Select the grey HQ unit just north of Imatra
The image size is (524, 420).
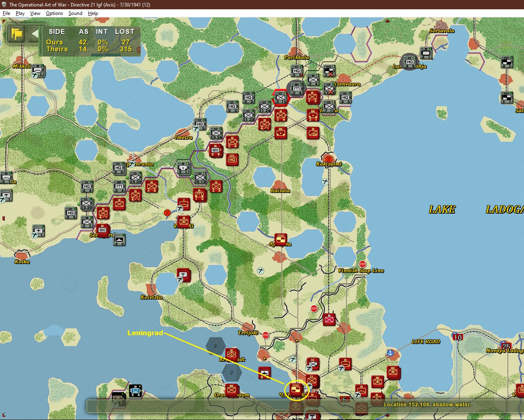pyautogui.click(x=200, y=124)
